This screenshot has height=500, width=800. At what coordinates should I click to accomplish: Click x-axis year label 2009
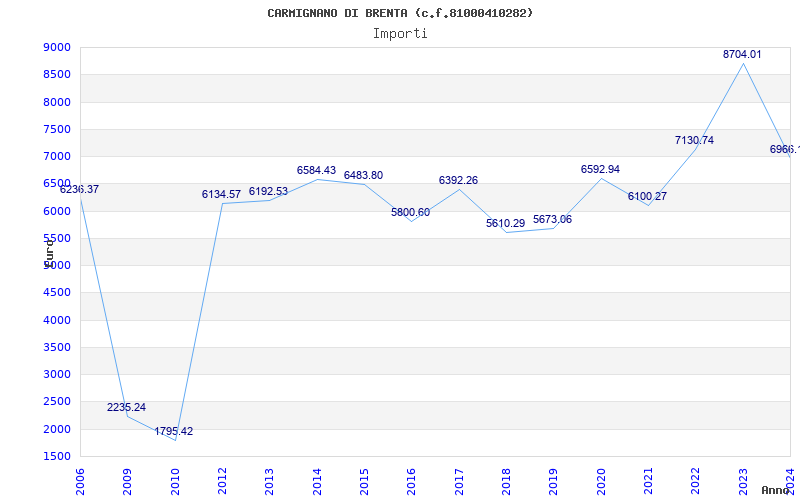pyautogui.click(x=127, y=482)
